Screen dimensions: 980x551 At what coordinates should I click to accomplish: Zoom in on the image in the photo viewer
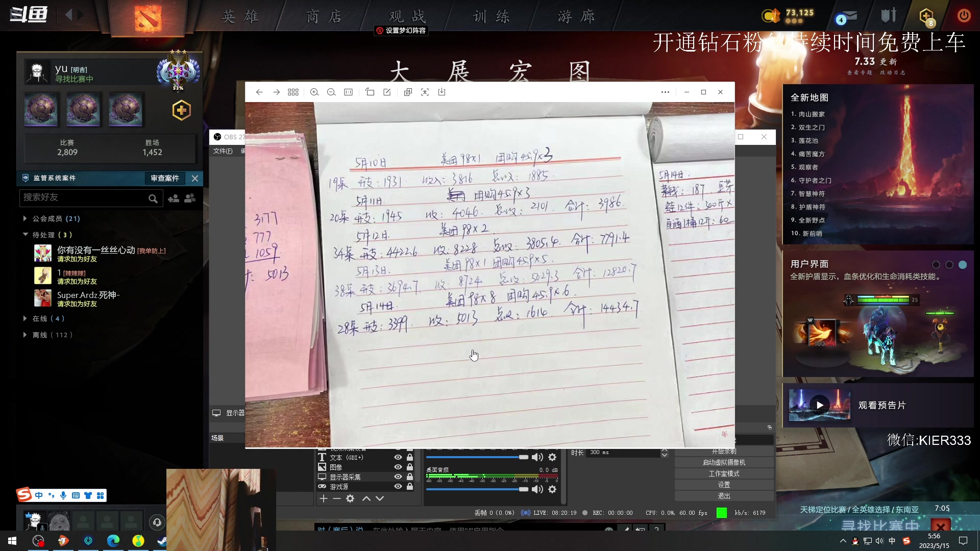tap(314, 92)
